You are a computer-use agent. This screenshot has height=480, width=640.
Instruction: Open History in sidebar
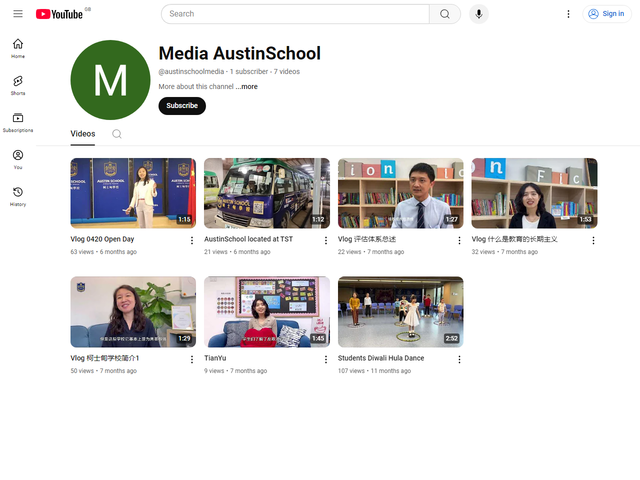coord(18,196)
